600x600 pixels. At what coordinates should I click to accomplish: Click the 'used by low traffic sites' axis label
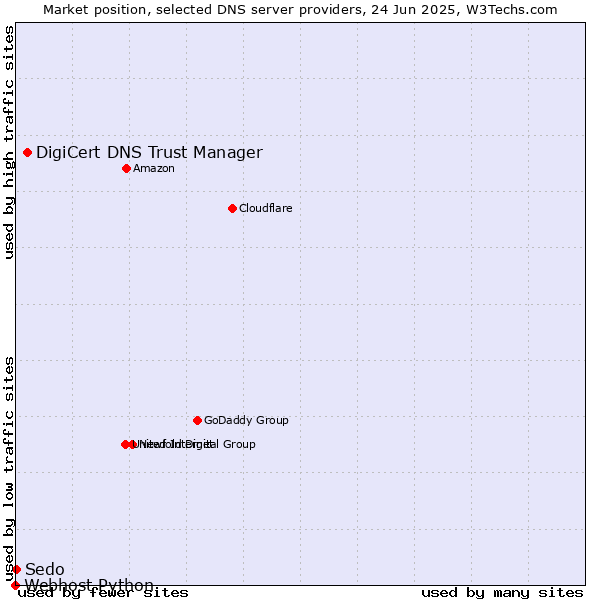tap(9, 470)
